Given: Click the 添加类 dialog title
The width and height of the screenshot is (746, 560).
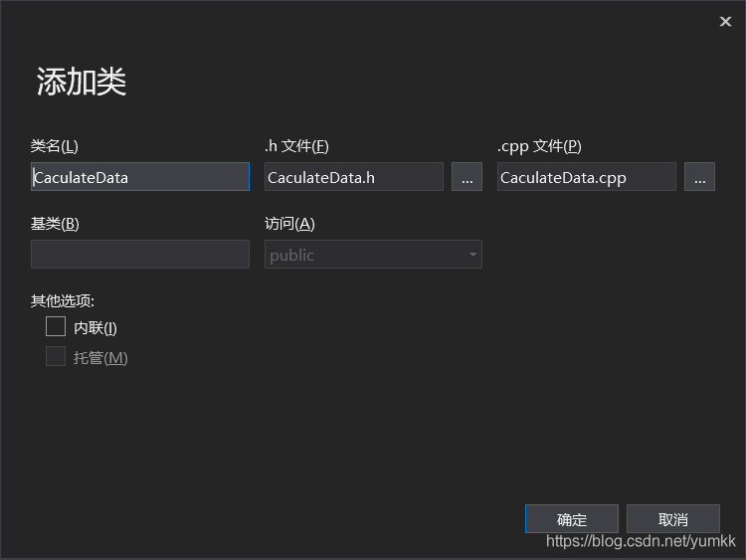Looking at the screenshot, I should click(82, 82).
